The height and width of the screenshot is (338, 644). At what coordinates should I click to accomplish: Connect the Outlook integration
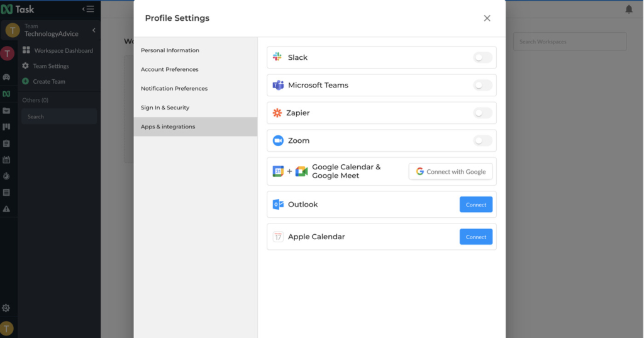[475, 205]
